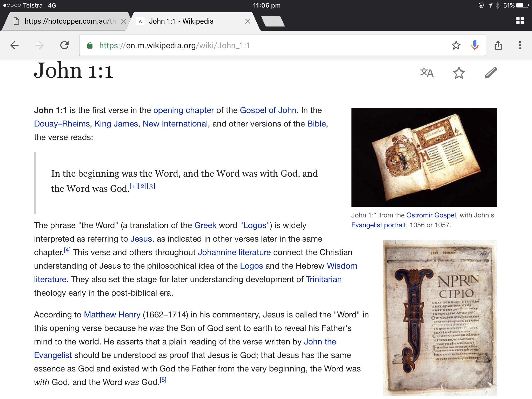Image resolution: width=532 pixels, height=399 pixels.
Task: Open the tab grid overview
Action: click(x=520, y=21)
